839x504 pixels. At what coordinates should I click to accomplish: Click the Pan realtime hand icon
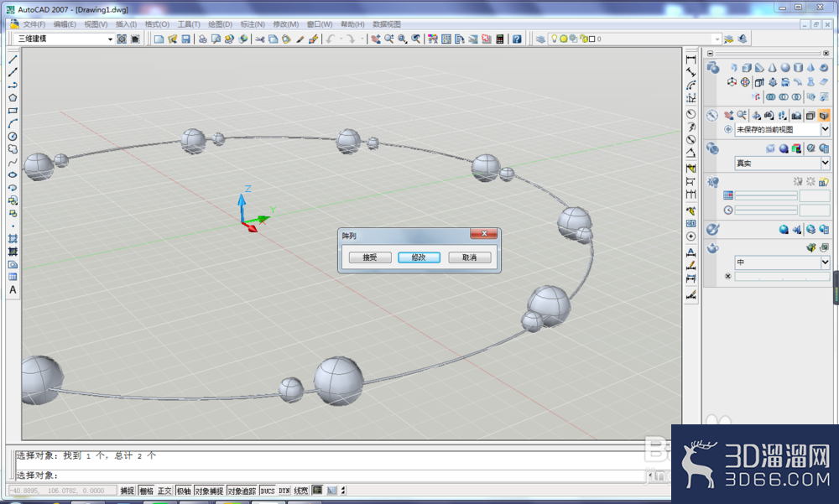click(x=376, y=39)
